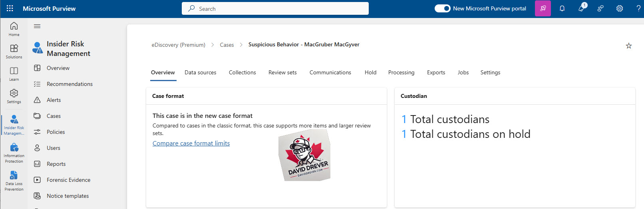Image resolution: width=644 pixels, height=209 pixels.
Task: Select the Data sources tab
Action: pyautogui.click(x=201, y=72)
